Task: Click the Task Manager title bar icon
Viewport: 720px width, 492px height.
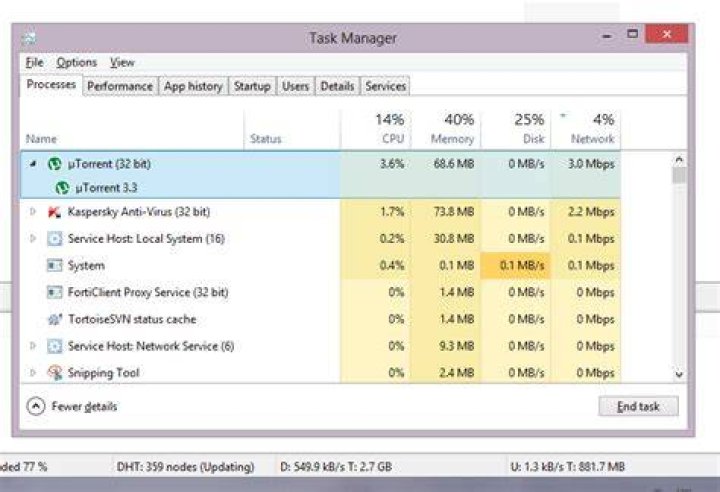Action: [x=28, y=38]
